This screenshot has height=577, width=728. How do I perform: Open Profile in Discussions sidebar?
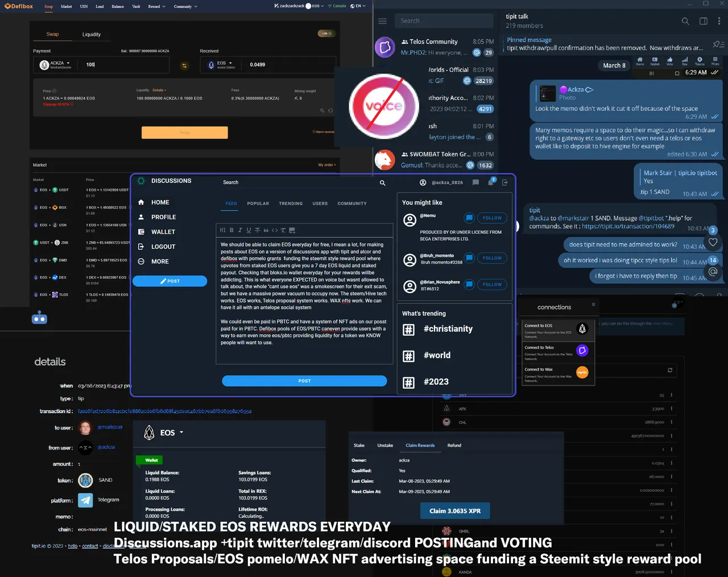pos(164,217)
